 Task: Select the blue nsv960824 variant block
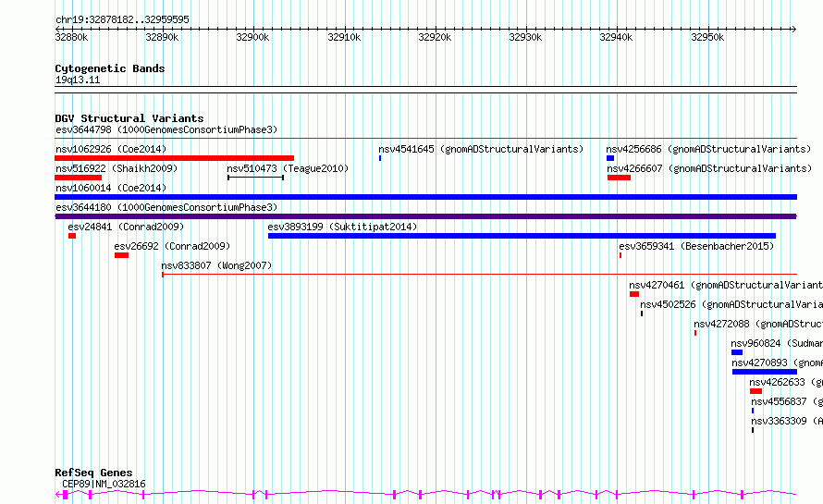[737, 352]
